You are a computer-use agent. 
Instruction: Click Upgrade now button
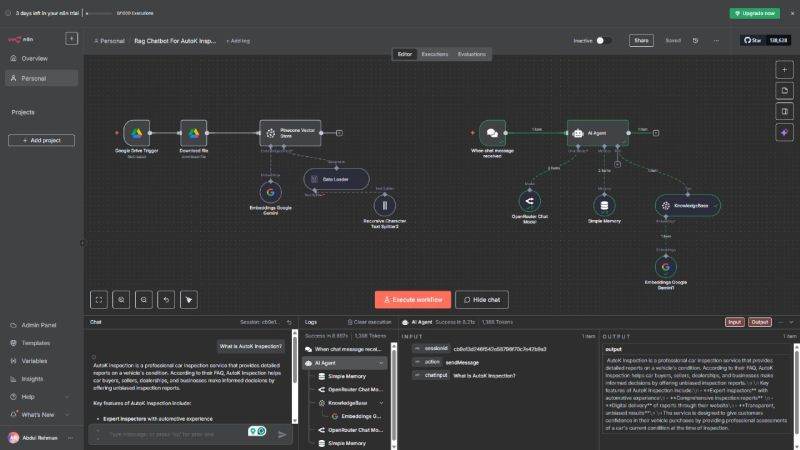coord(755,13)
